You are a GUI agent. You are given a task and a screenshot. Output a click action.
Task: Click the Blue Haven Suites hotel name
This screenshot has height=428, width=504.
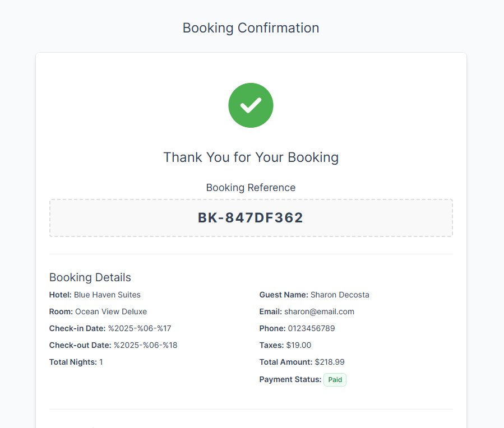107,295
